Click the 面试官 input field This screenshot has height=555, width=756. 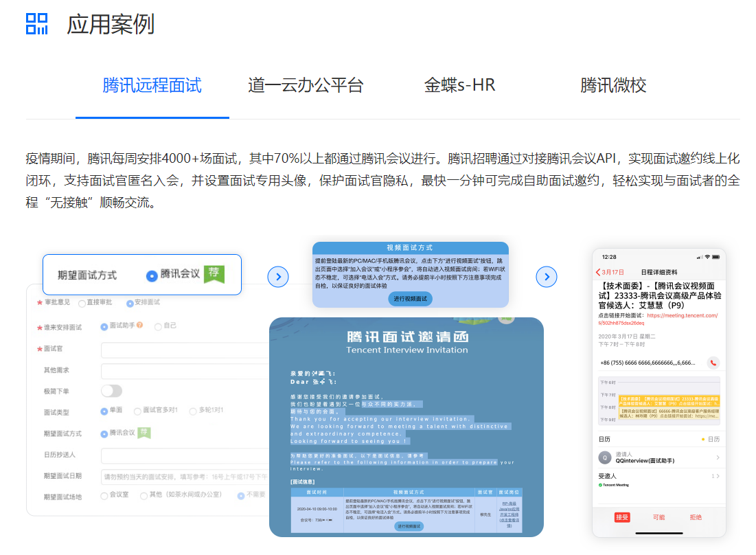pos(185,350)
